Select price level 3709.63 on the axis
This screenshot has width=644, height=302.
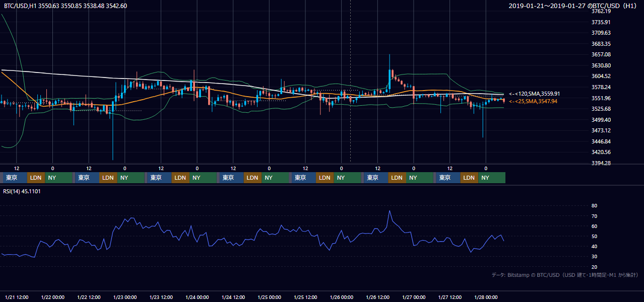(601, 33)
